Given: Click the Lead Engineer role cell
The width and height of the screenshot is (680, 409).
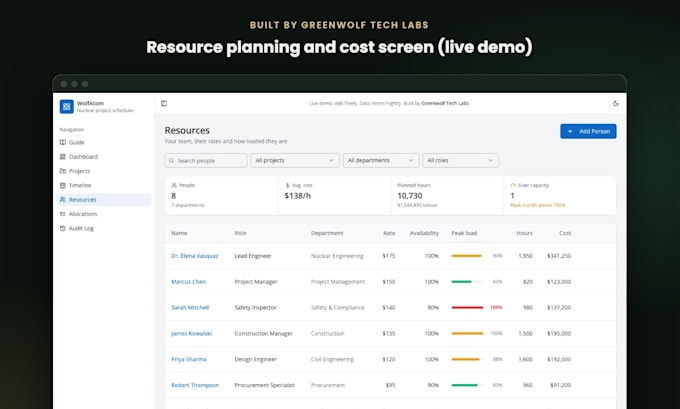Looking at the screenshot, I should (x=253, y=256).
